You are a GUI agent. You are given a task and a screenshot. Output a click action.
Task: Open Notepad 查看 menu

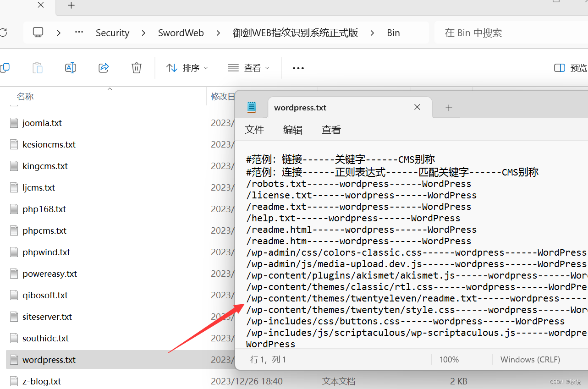tap(331, 130)
